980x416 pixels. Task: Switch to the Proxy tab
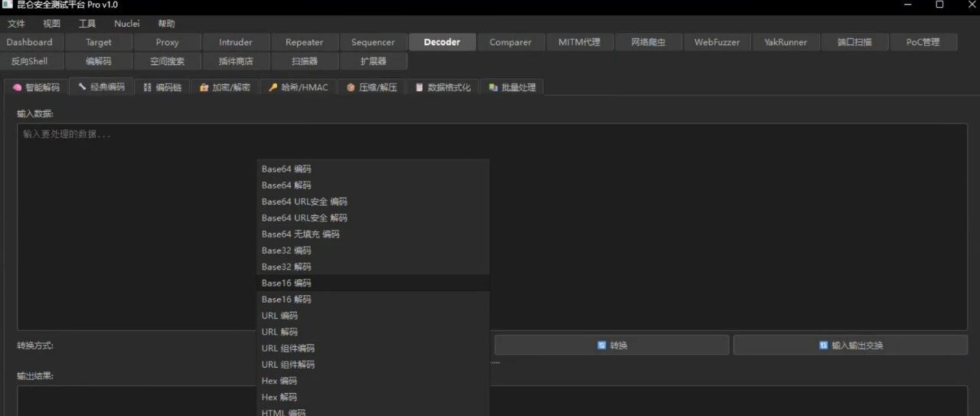[168, 42]
